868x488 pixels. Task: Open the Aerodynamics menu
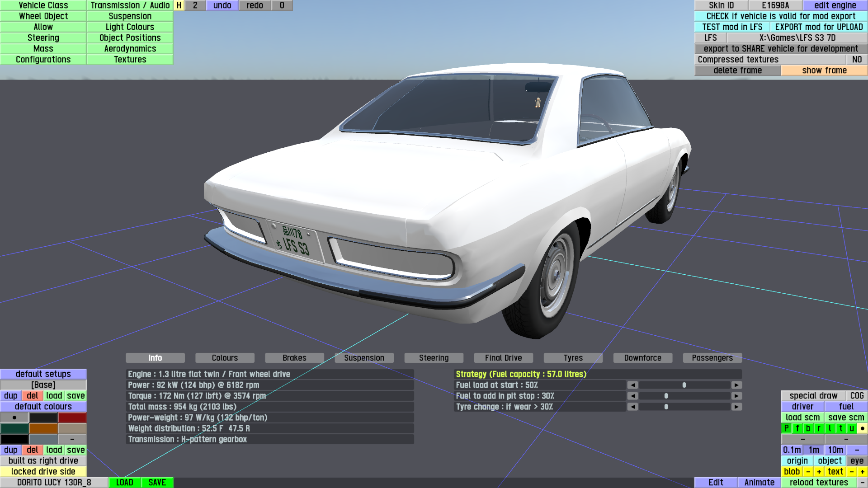tap(130, 49)
